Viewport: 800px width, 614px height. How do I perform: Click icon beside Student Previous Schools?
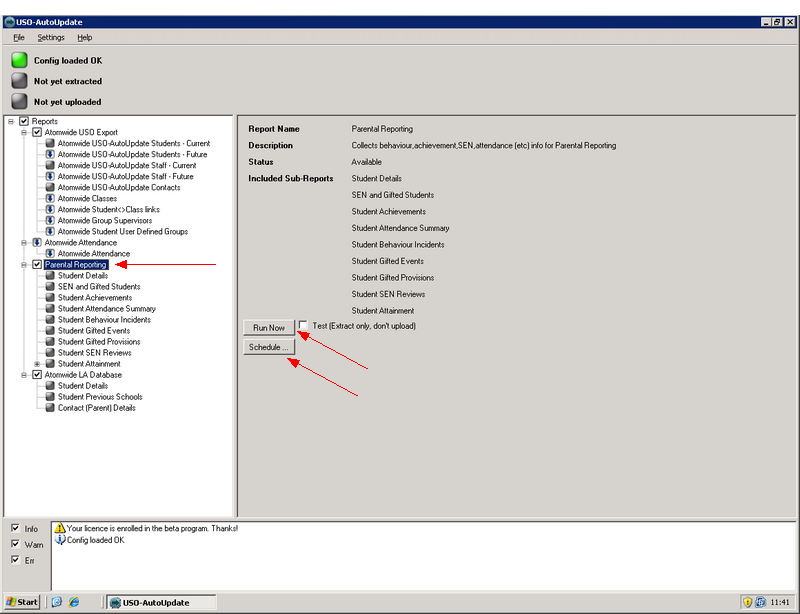coord(50,397)
